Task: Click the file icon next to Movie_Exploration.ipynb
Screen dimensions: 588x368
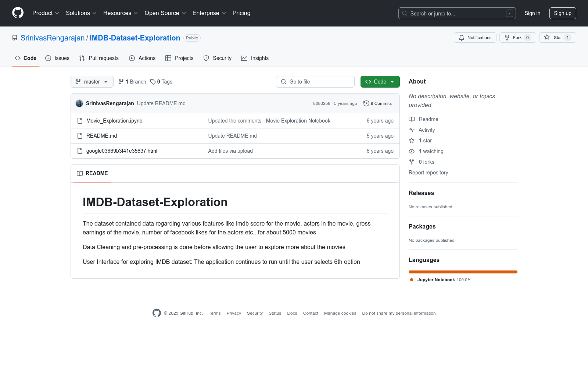Action: click(x=80, y=121)
